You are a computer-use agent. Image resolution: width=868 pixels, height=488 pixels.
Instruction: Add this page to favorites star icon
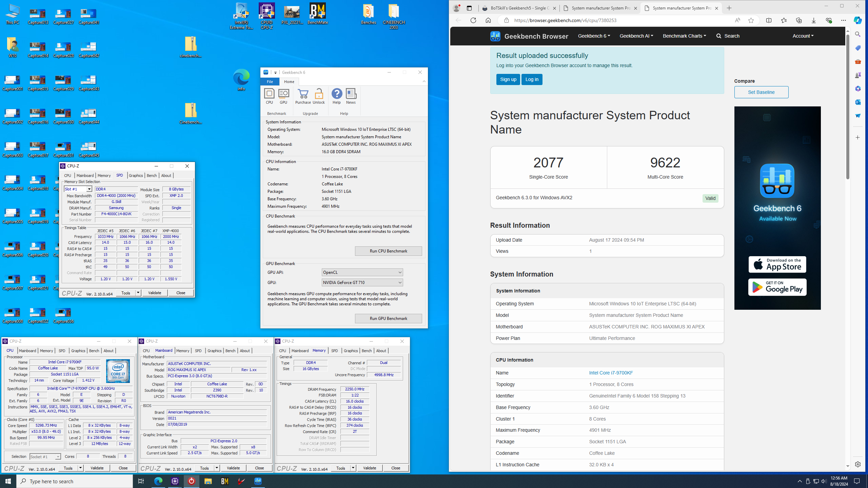751,20
